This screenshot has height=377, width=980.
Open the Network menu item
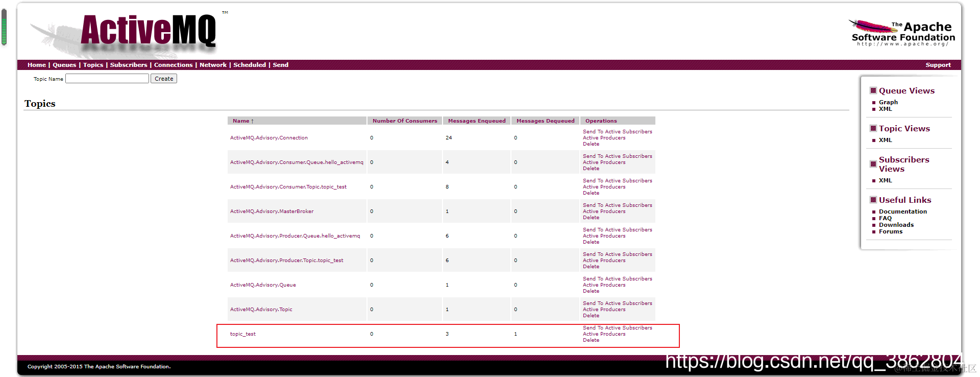(213, 65)
